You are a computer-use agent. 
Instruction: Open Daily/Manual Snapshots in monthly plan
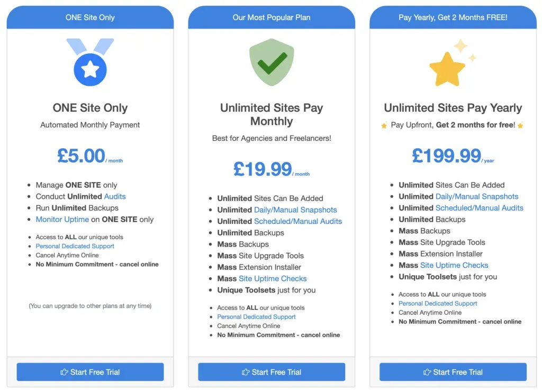(x=296, y=209)
